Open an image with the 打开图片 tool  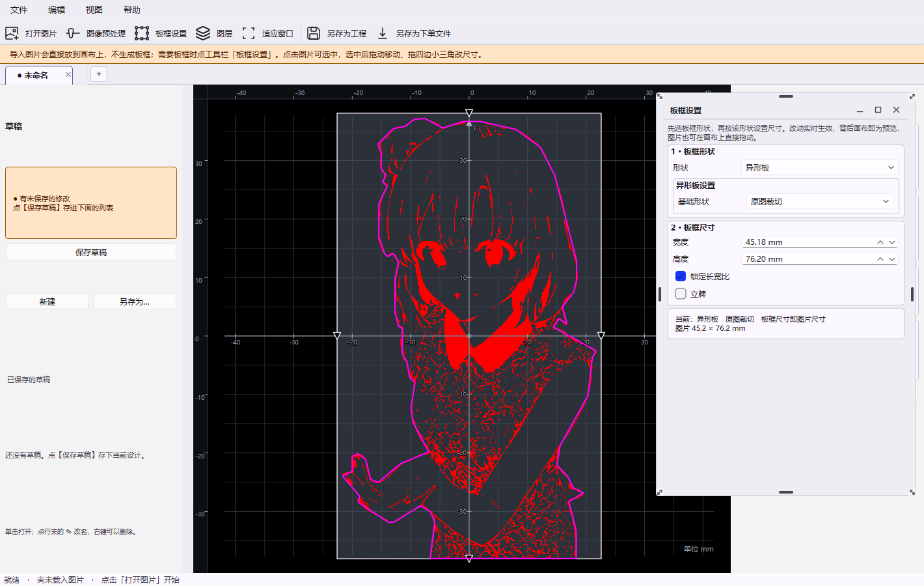tap(31, 33)
